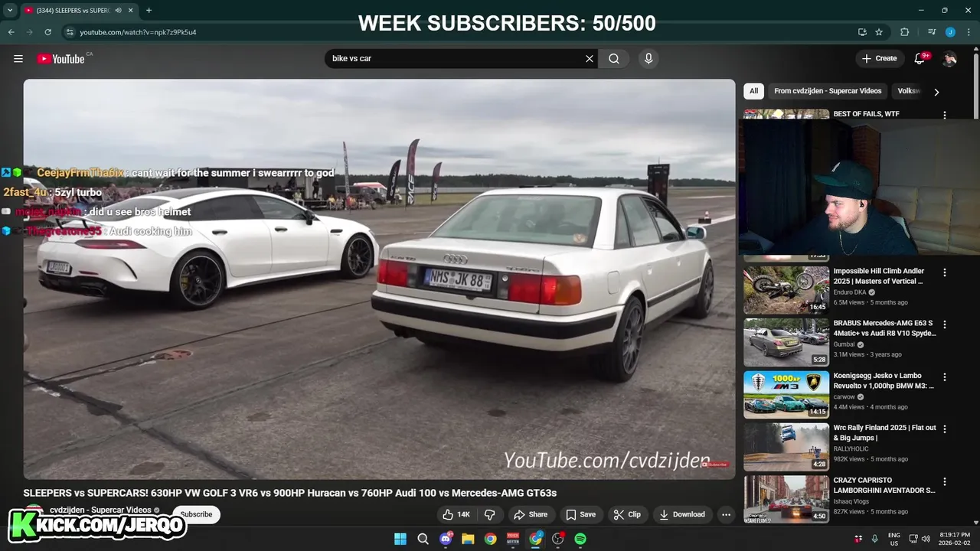Open the taskbar clock showing 8:19:17 PM

tap(954, 539)
